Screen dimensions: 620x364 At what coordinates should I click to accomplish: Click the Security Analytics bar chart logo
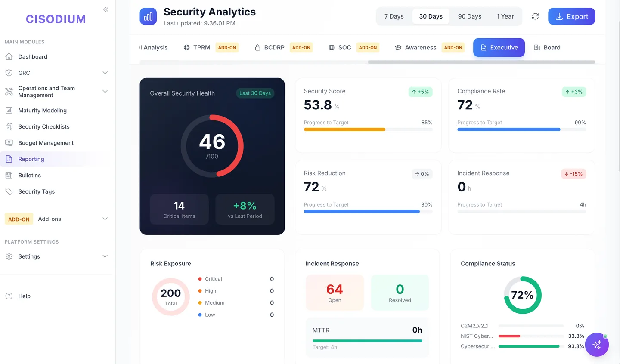148,16
